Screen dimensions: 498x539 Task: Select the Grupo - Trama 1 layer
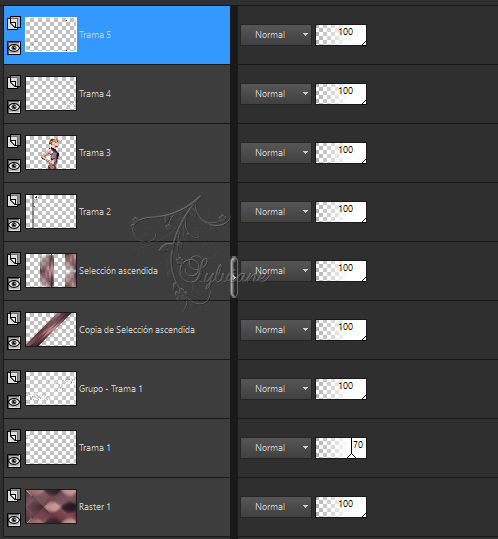[x=110, y=389]
